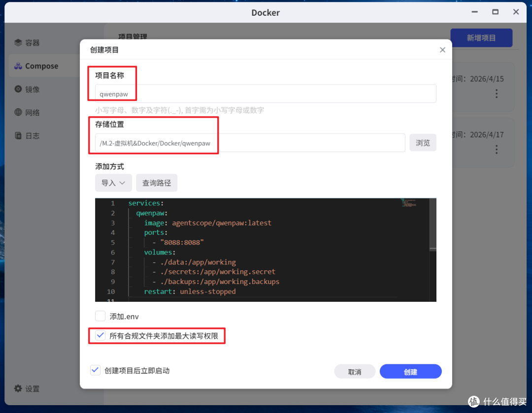Click the volumes: line in editor
532x413 pixels.
pos(160,252)
